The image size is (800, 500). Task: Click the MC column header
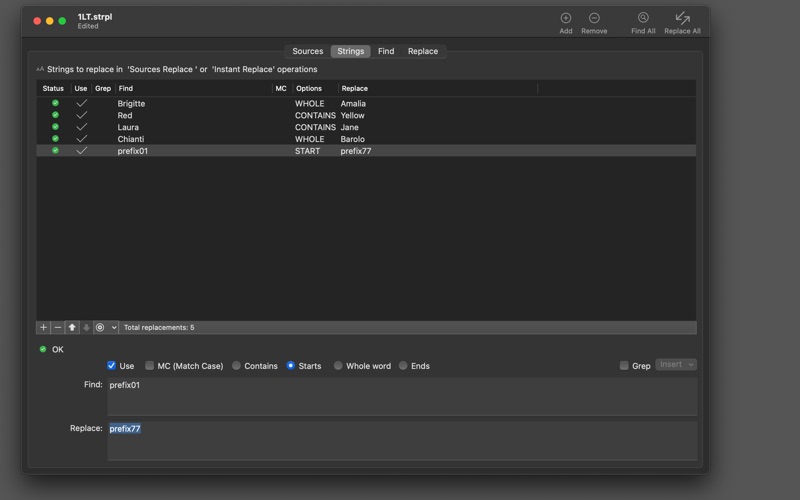pyautogui.click(x=281, y=88)
